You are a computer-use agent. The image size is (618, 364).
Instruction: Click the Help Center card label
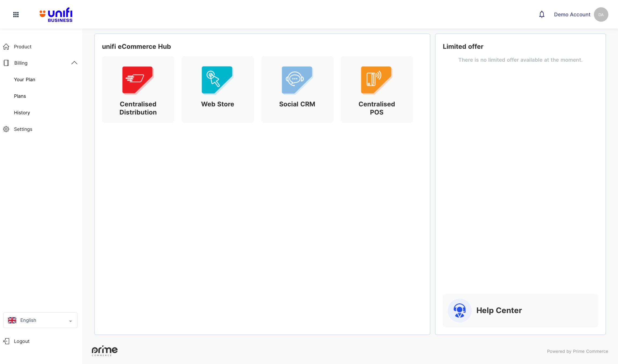click(x=499, y=310)
